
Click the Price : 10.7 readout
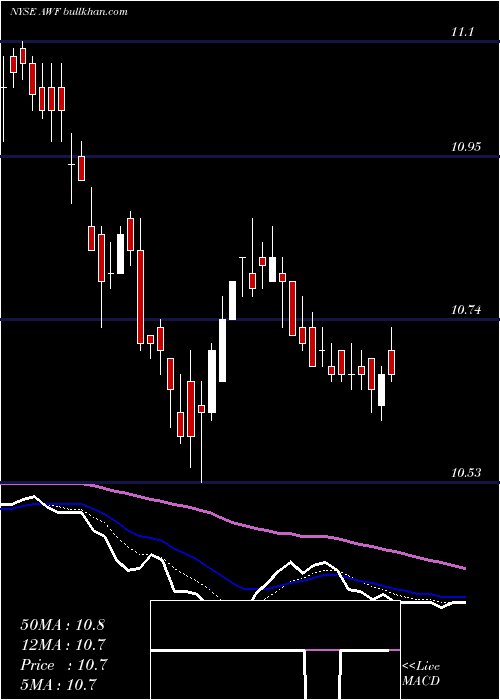pos(64,665)
